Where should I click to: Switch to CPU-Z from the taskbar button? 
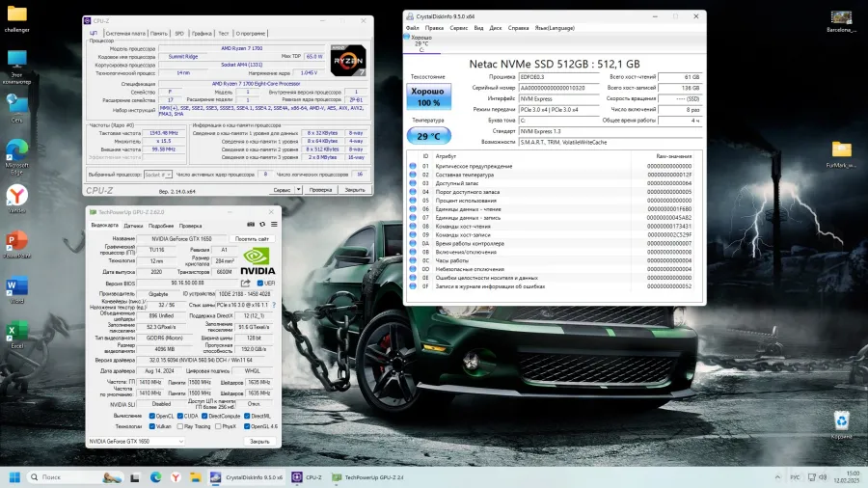click(308, 477)
